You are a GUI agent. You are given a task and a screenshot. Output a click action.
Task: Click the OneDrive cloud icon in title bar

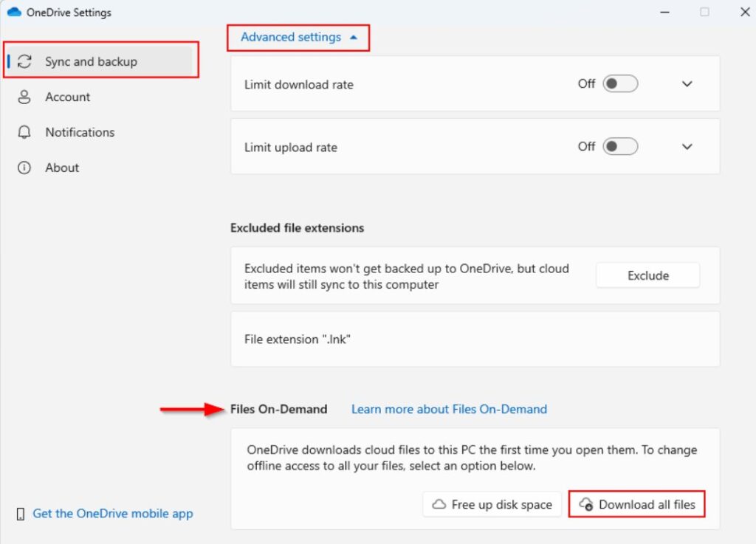tap(16, 12)
